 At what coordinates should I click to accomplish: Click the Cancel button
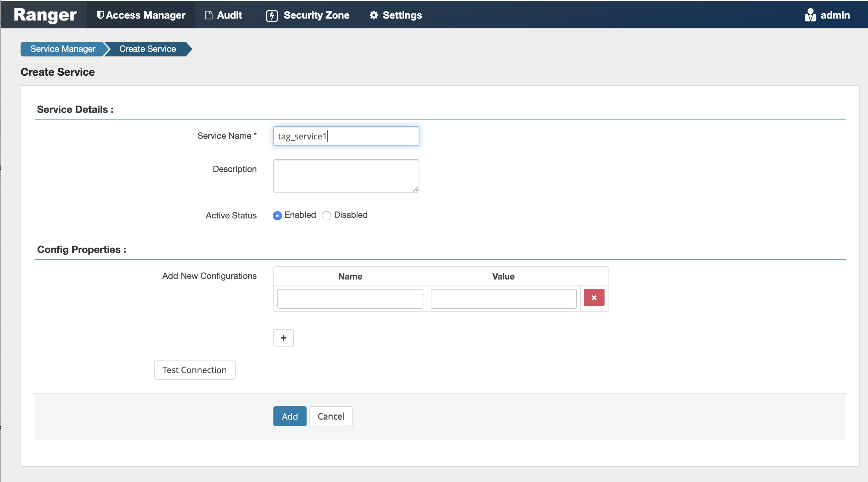point(330,416)
